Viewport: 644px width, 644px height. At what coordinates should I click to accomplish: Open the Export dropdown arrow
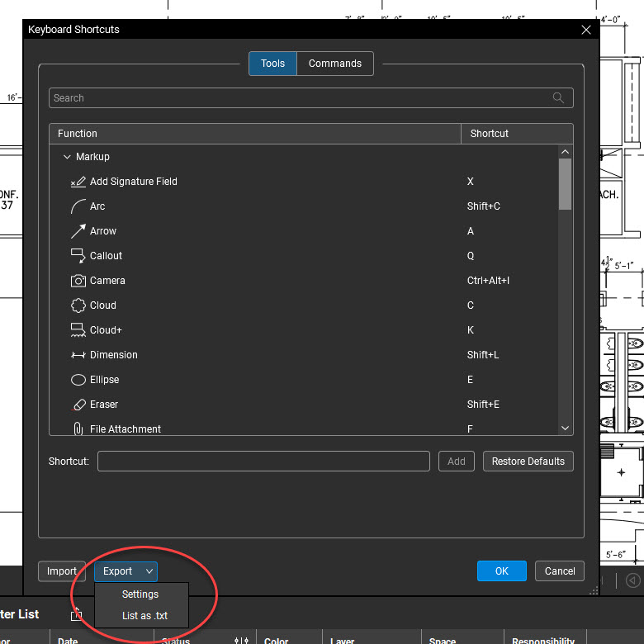[x=149, y=571]
